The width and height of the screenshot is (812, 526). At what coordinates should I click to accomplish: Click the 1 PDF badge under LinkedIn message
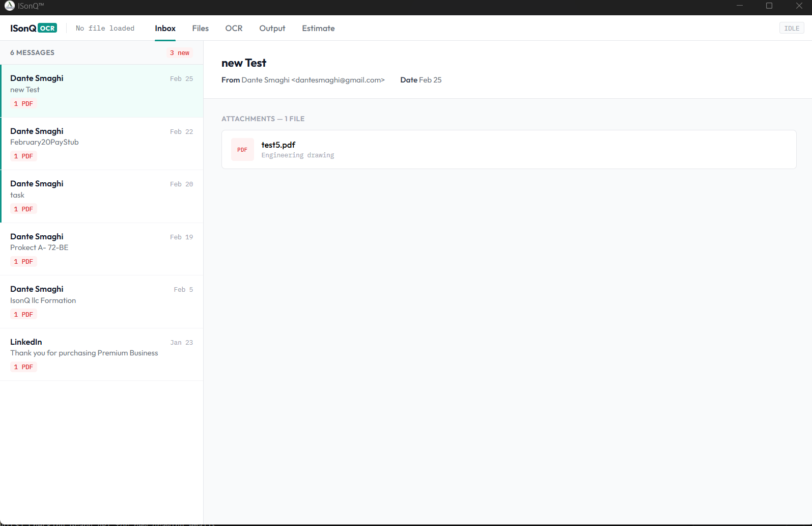click(23, 367)
